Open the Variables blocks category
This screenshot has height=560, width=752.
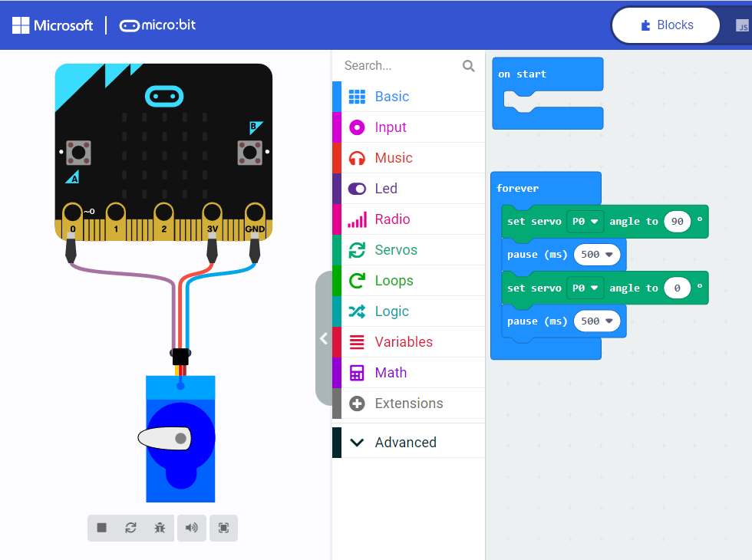[408, 342]
